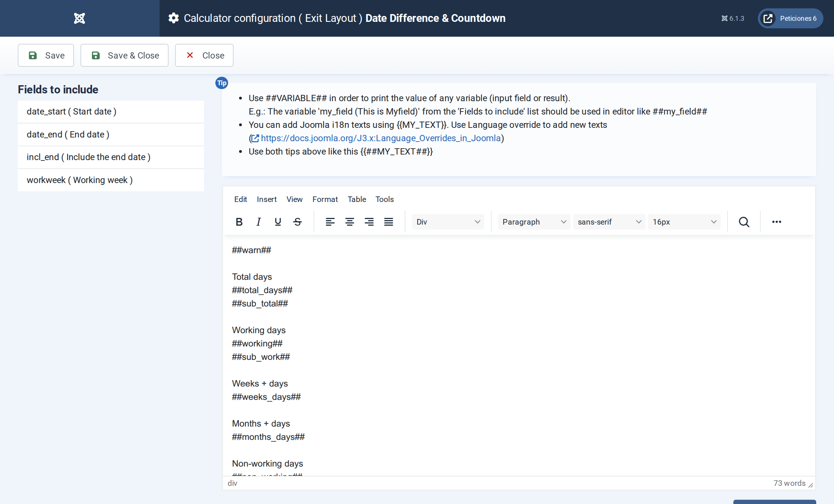Align text right

coord(369,222)
